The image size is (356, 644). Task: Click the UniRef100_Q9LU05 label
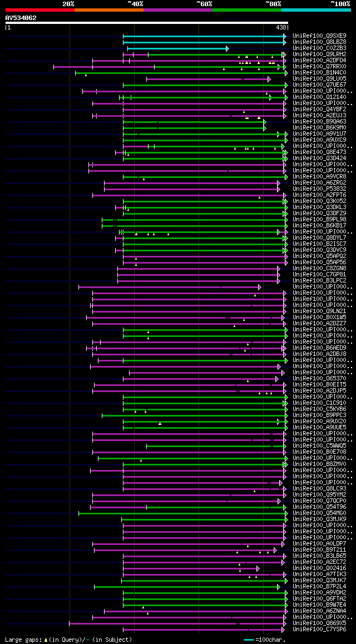click(x=319, y=79)
